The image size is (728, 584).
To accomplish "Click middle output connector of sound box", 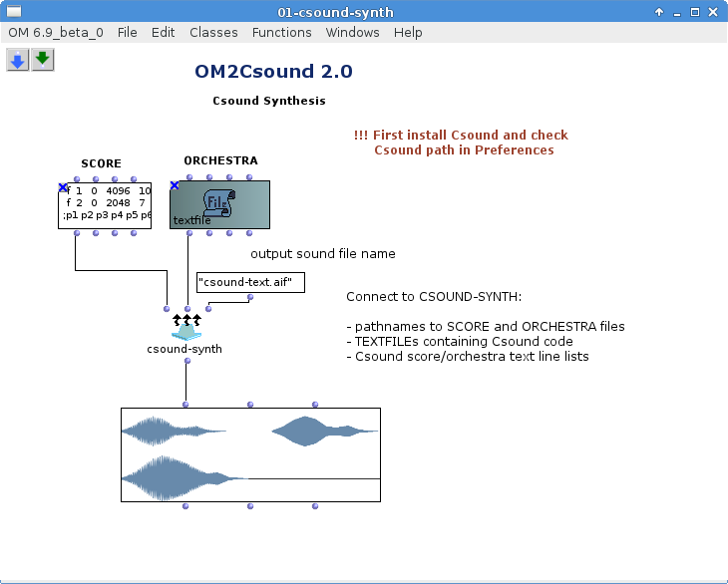I will click(250, 506).
